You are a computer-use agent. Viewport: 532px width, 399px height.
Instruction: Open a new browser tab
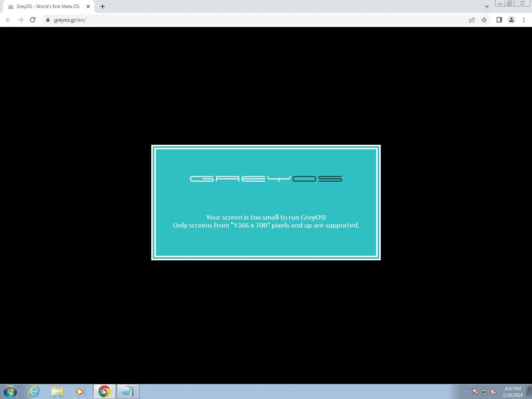pos(103,6)
